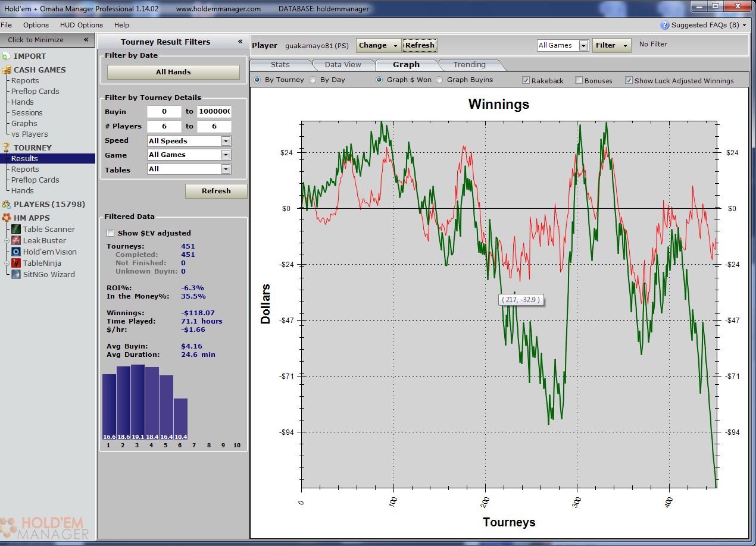Open Cash Games Preflop Cards
Screen dimensions: 756x546
(35, 92)
